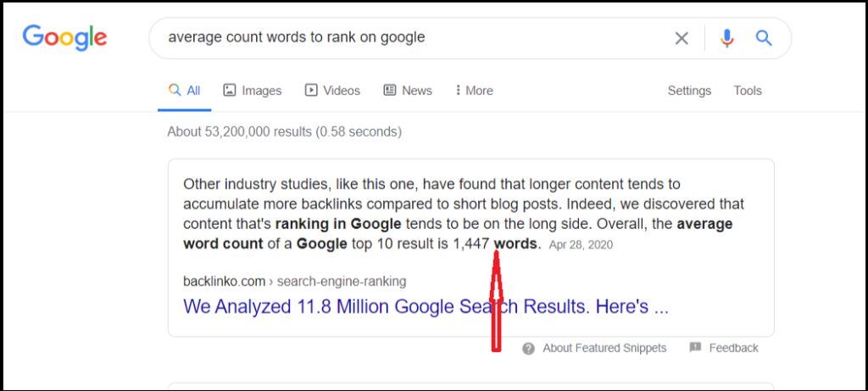Select the All results tab
The height and width of the screenshot is (391, 868).
(185, 91)
